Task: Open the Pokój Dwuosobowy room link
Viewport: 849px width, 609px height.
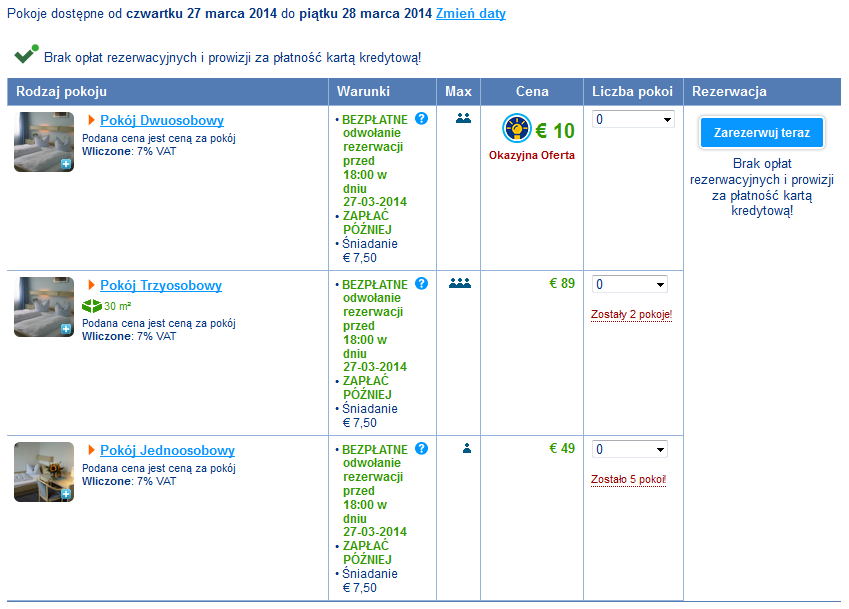Action: click(x=162, y=120)
